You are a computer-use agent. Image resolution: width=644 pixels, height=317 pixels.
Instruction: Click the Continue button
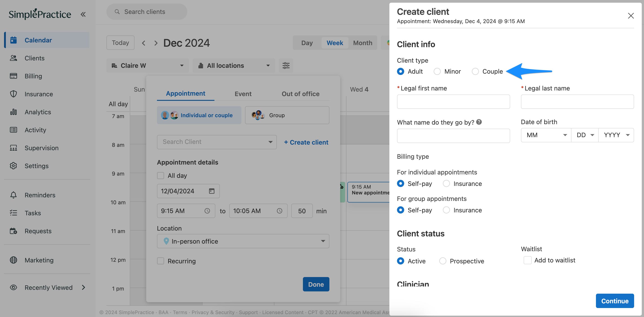[x=615, y=301]
